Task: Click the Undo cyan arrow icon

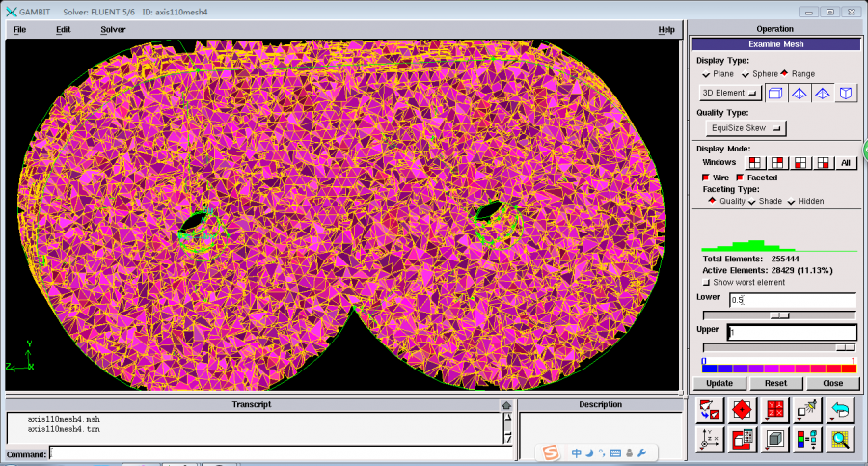Action: pos(840,411)
